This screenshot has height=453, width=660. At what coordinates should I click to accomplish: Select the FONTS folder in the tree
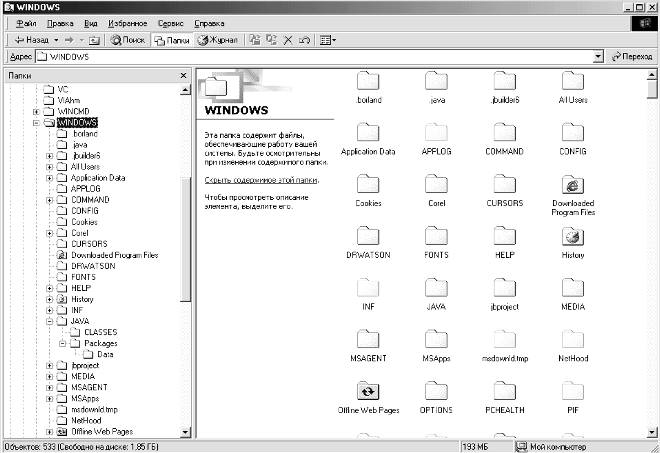click(x=84, y=277)
